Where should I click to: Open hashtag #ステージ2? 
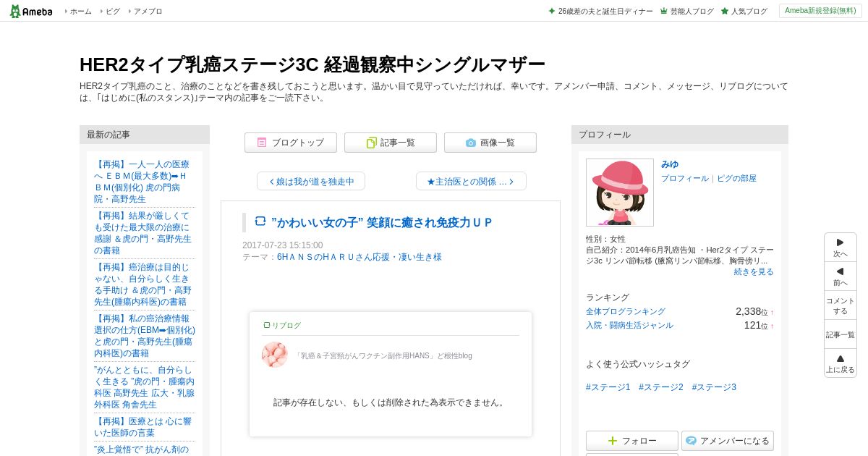point(661,387)
